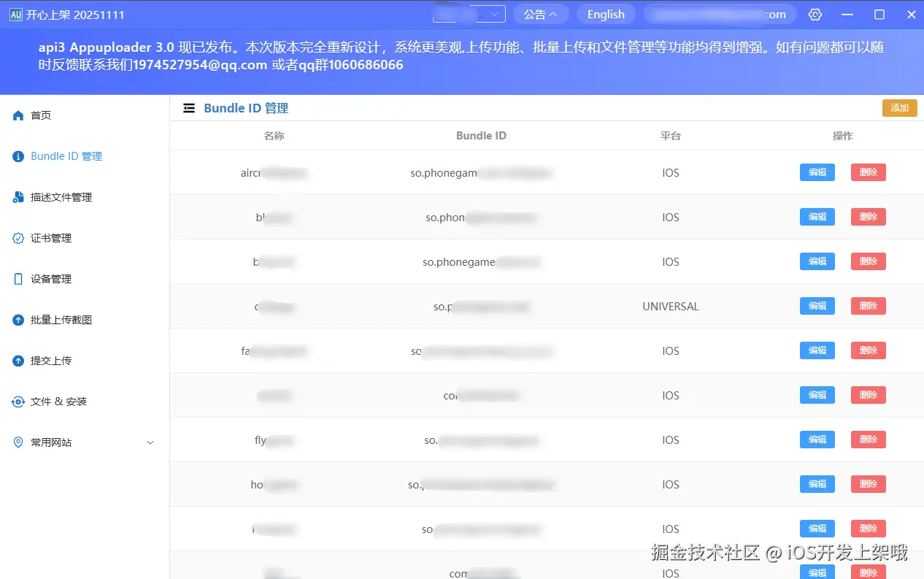Click the hamburger icon beside Bundle ID 管理

click(188, 107)
